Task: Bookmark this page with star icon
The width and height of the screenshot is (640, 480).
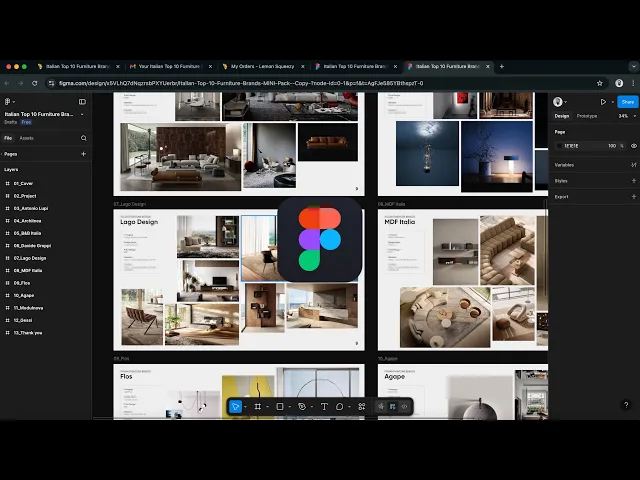Action: pos(600,83)
